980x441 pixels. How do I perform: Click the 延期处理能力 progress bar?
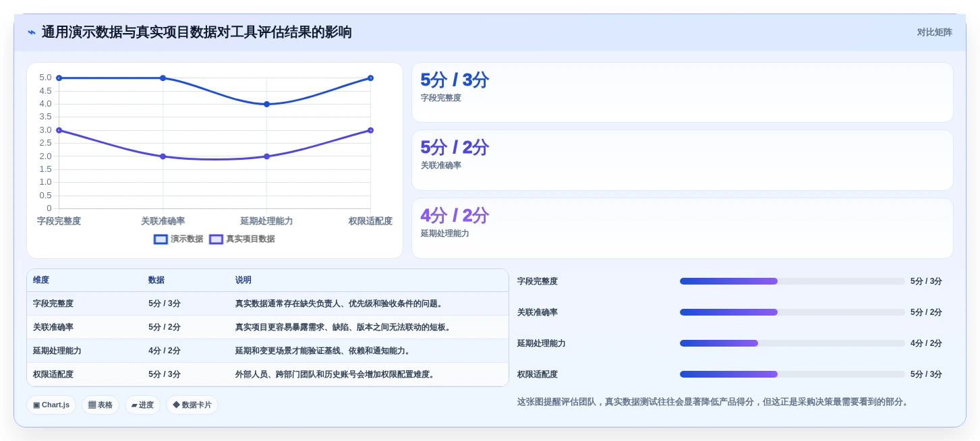792,343
